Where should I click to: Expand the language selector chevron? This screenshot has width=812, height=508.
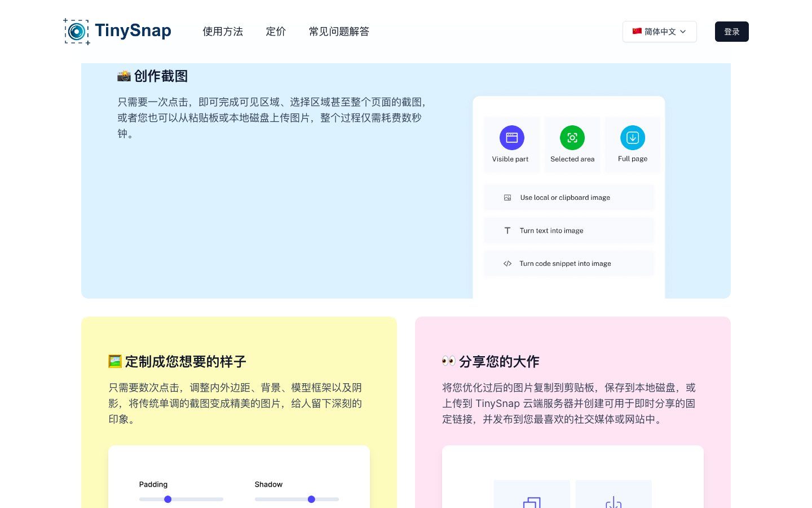click(683, 32)
